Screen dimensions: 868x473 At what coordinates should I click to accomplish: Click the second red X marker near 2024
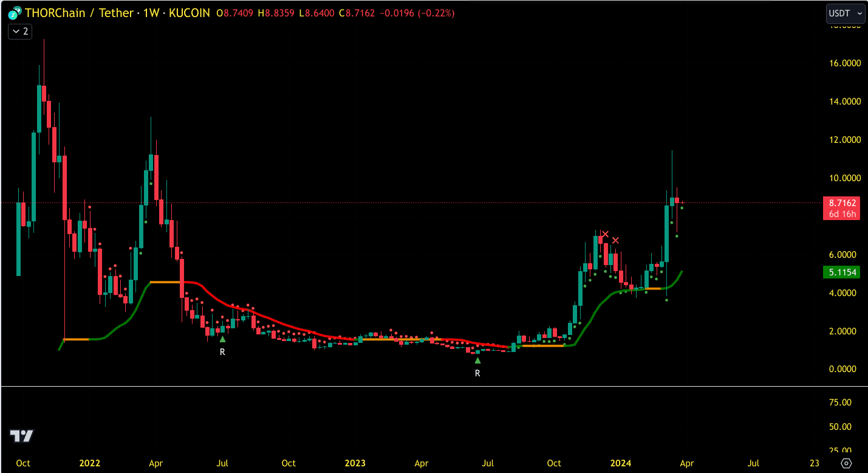pos(615,240)
